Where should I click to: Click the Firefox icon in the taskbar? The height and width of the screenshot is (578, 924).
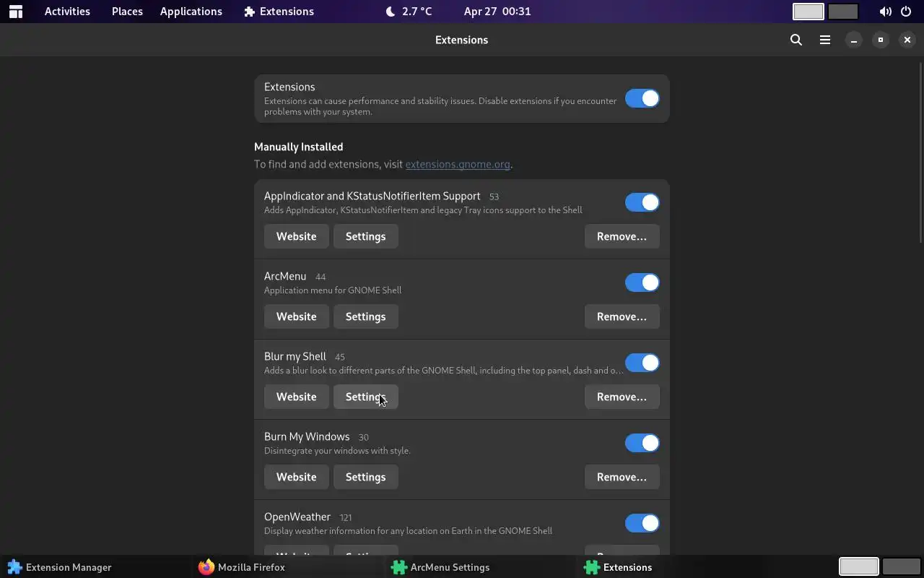(206, 567)
